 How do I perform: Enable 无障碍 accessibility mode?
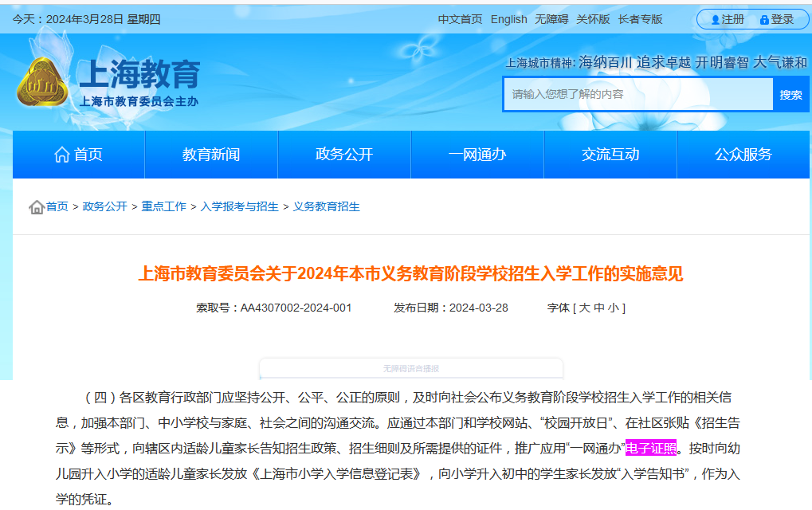tap(551, 19)
